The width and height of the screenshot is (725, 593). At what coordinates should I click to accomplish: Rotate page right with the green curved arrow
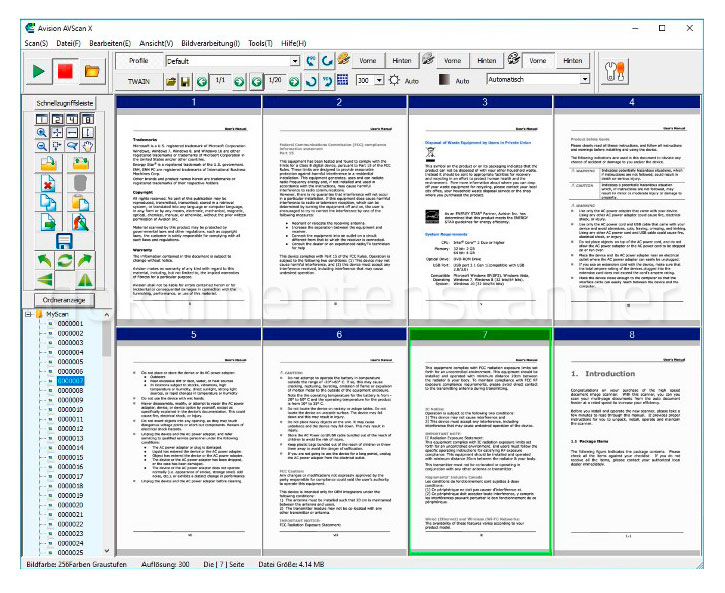tap(85, 260)
